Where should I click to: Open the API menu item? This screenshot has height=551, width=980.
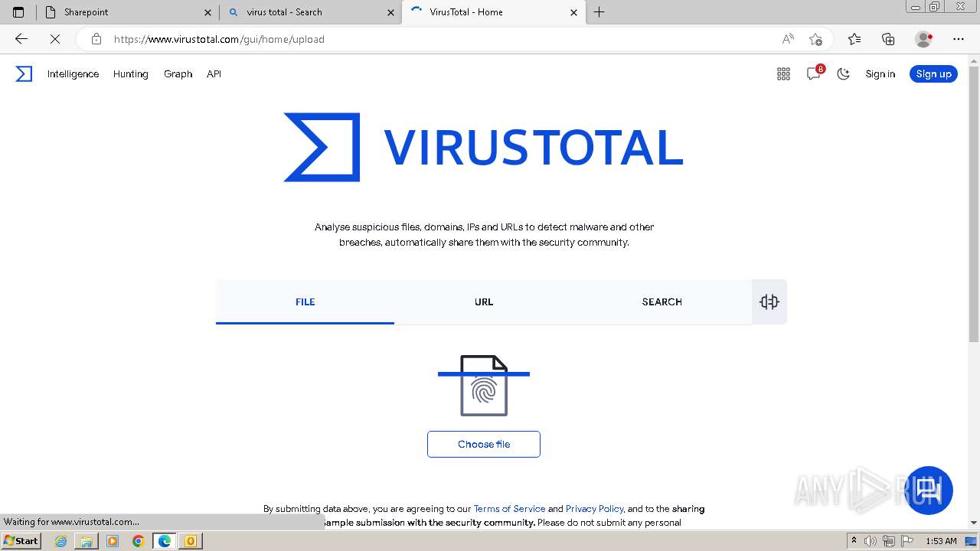click(x=214, y=74)
